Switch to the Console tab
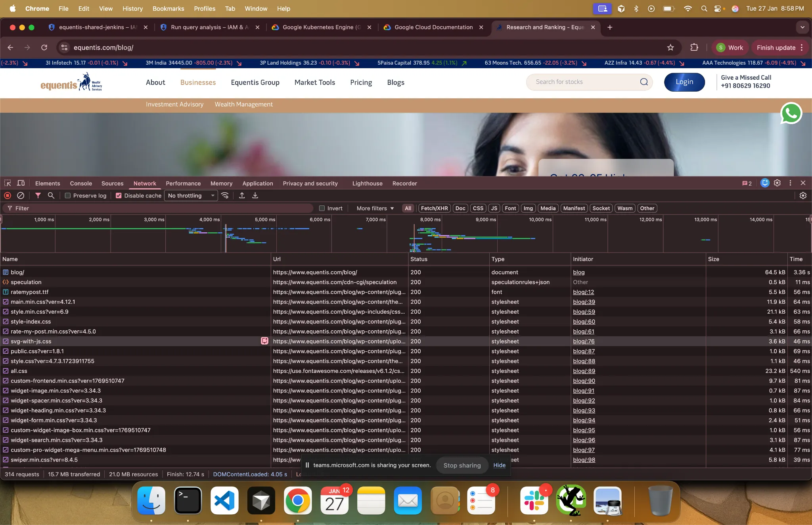 [x=81, y=183]
